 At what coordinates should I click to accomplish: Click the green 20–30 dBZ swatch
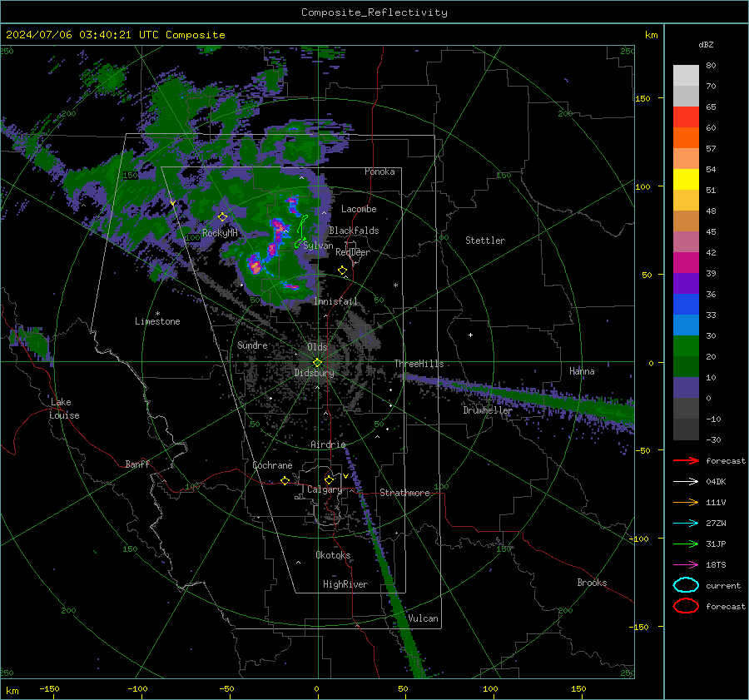coord(686,345)
